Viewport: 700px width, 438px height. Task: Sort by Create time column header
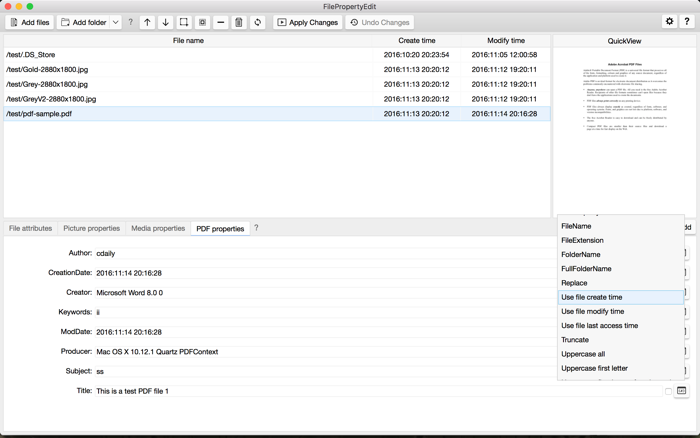[x=417, y=41]
